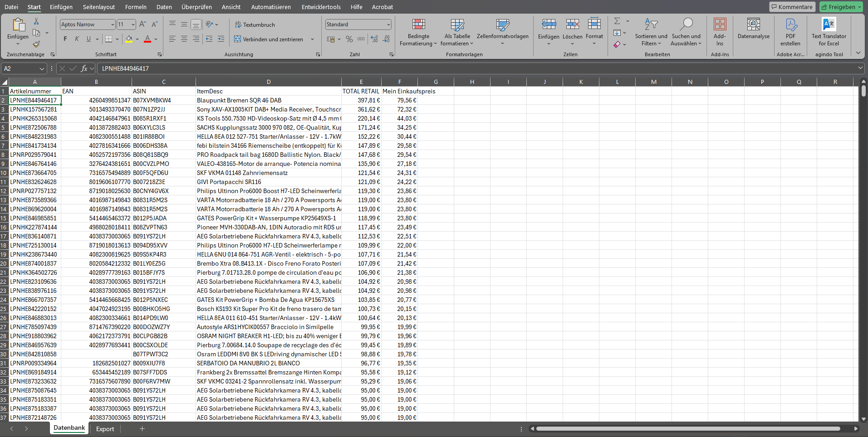
Task: Collapse the ribbon with the chevron
Action: pyautogui.click(x=858, y=53)
